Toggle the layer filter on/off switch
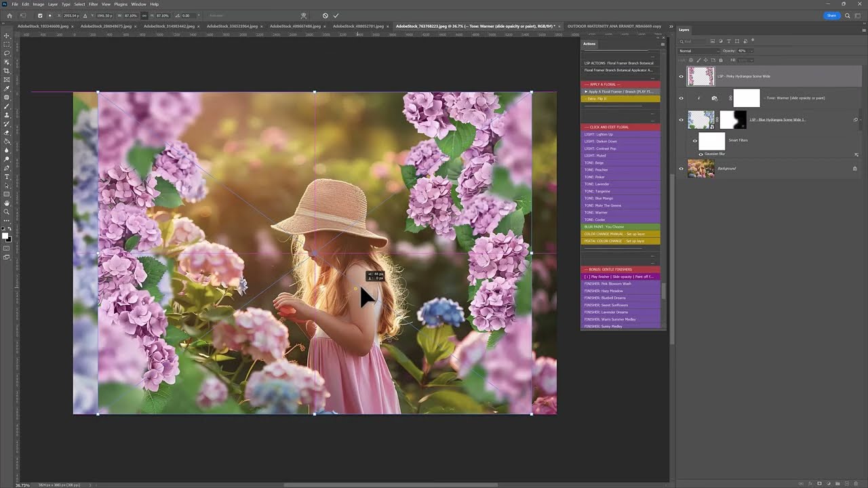The image size is (868, 488). click(x=753, y=41)
